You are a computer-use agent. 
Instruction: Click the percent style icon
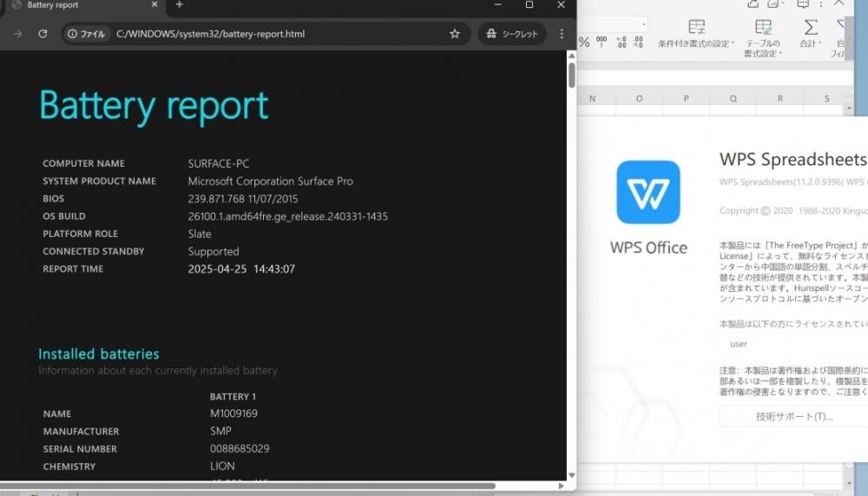(x=584, y=42)
